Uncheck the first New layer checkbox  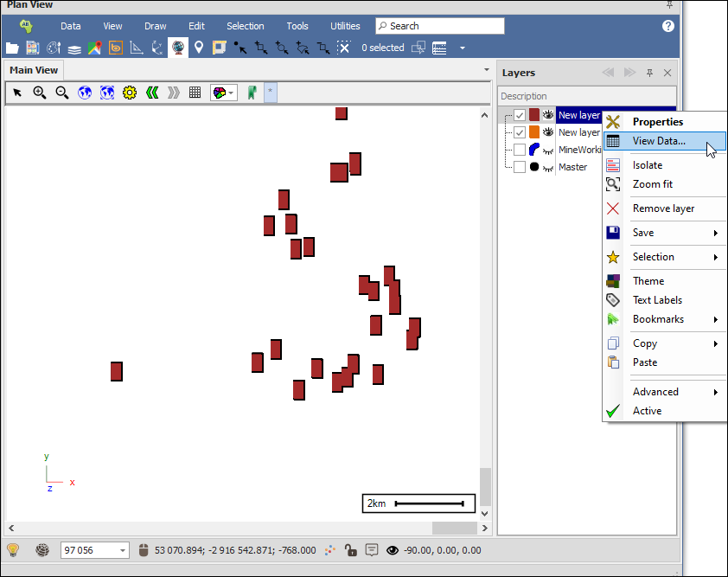(x=520, y=115)
